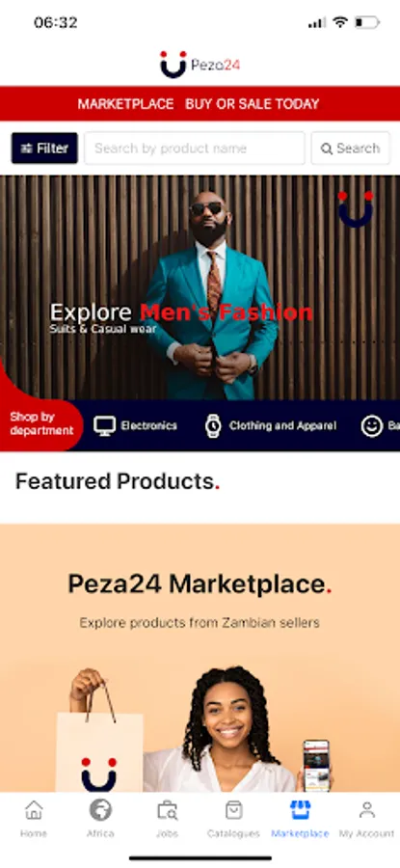Select the Marketplace store icon
Viewport: 400px width, 868px height.
300,810
